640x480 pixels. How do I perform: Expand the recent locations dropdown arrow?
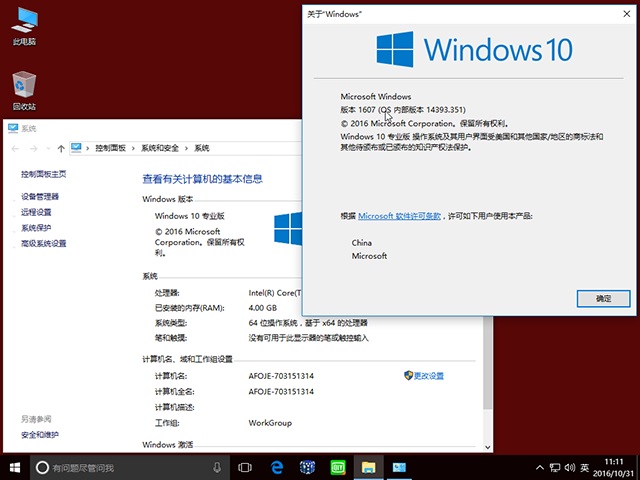(x=47, y=148)
